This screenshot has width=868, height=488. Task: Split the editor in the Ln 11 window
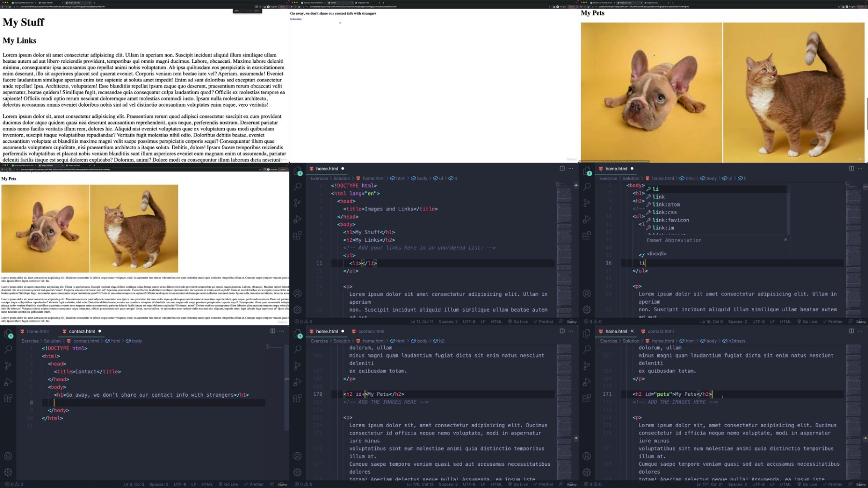(562, 168)
